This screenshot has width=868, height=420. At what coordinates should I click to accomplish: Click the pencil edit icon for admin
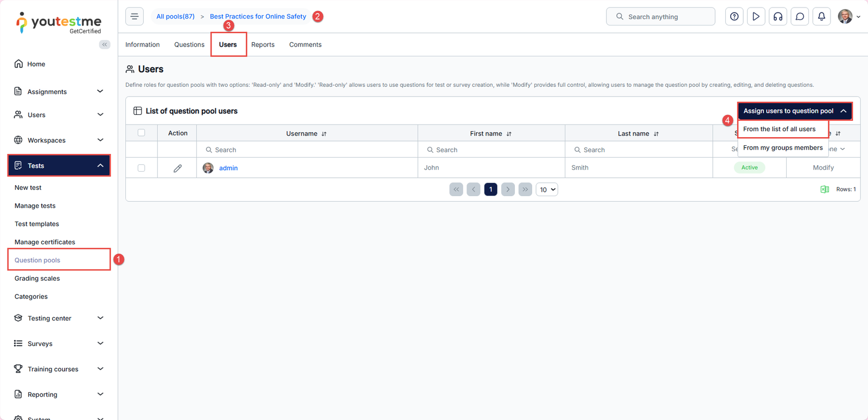[177, 168]
